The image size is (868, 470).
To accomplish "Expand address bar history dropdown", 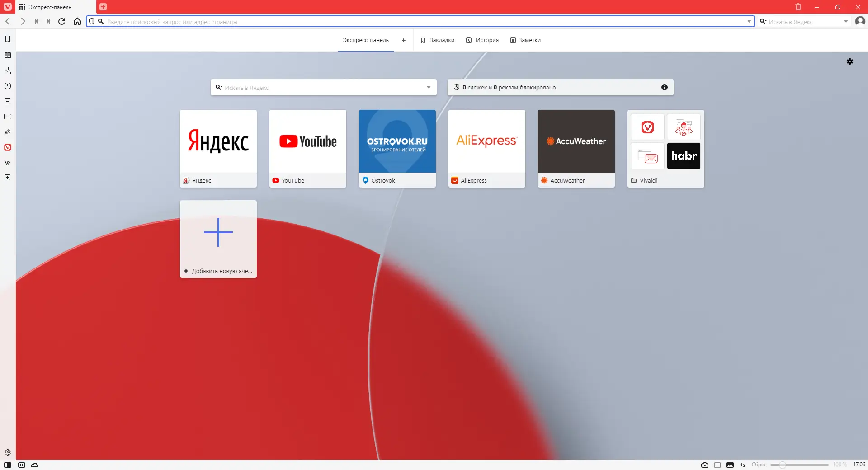I will (x=749, y=21).
